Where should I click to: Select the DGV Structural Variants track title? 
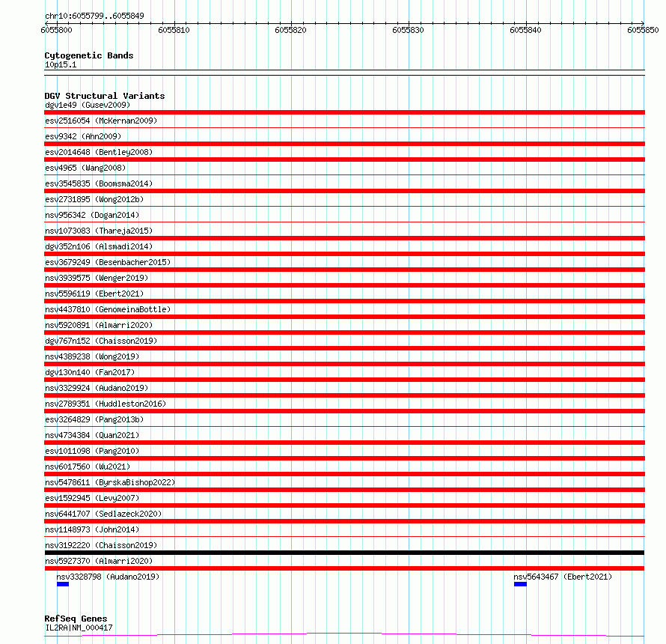[x=105, y=96]
